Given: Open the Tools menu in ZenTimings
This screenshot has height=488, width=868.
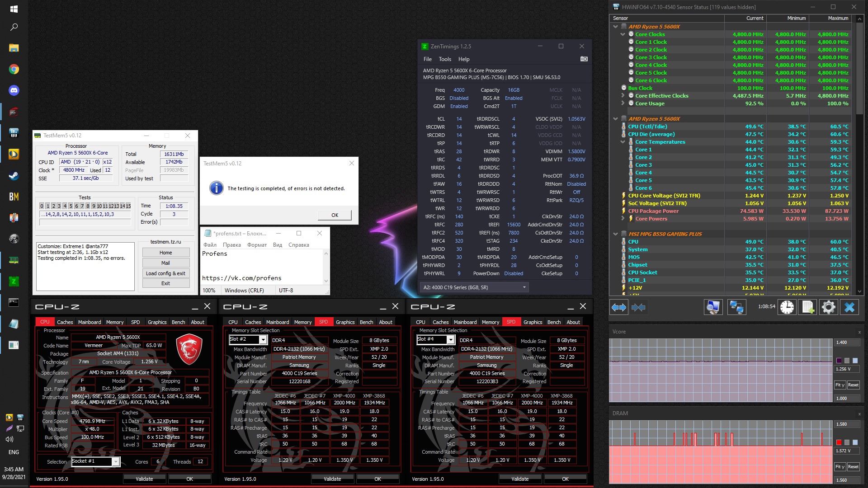Looking at the screenshot, I should coord(444,59).
